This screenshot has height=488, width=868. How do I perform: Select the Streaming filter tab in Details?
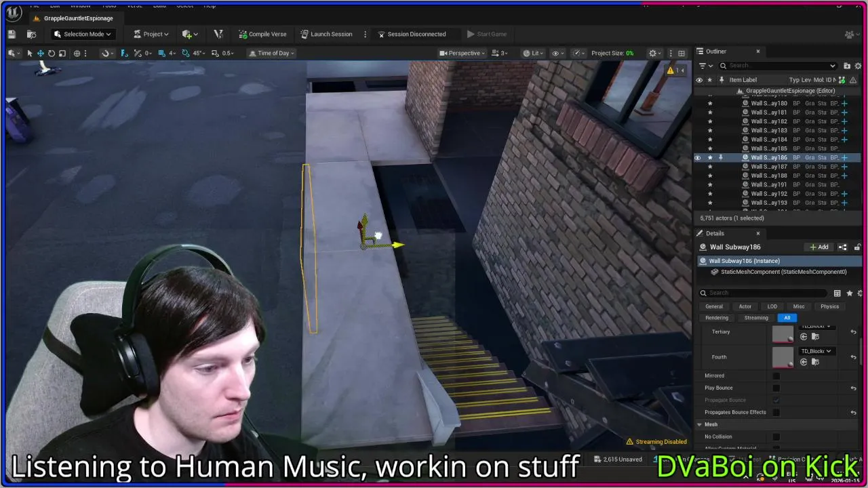756,318
